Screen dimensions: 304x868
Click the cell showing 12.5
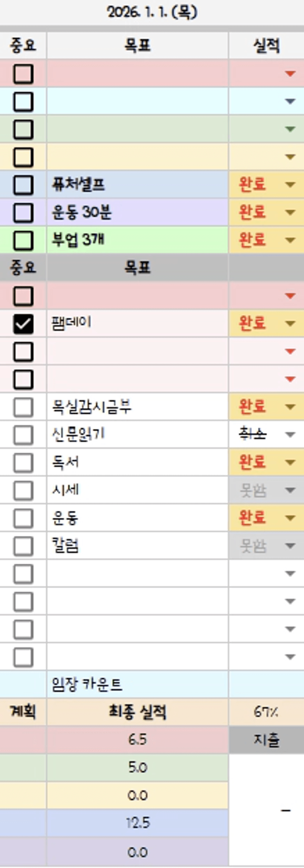(x=137, y=823)
